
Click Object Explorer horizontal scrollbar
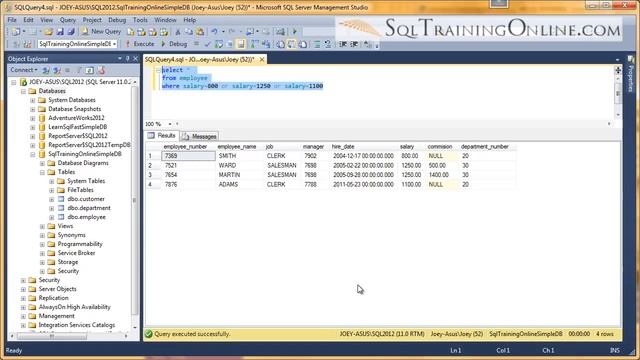coord(52,336)
